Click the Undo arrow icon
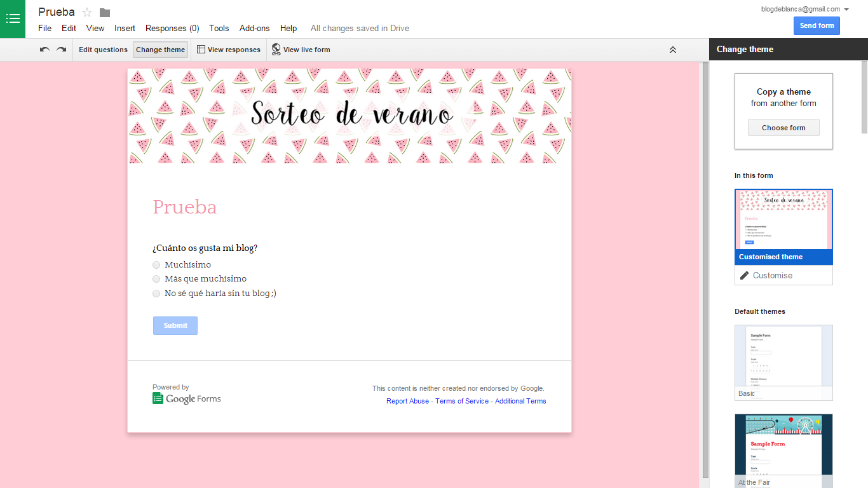 (x=44, y=49)
